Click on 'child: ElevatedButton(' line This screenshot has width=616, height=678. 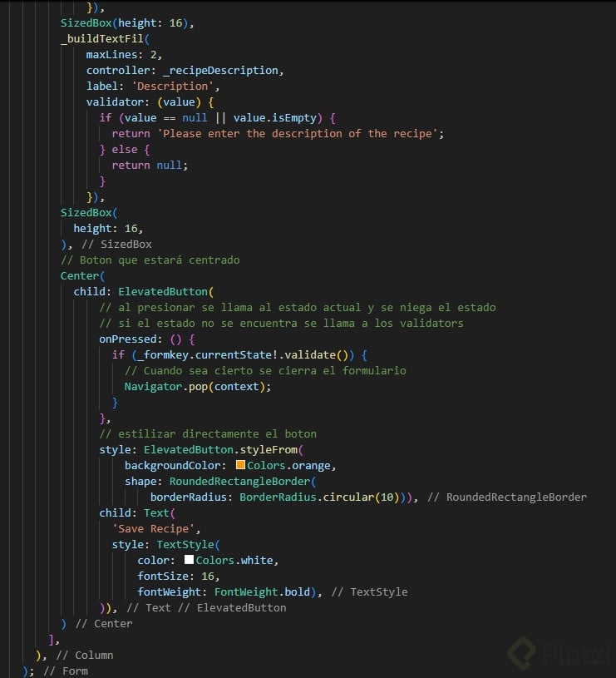pos(144,291)
